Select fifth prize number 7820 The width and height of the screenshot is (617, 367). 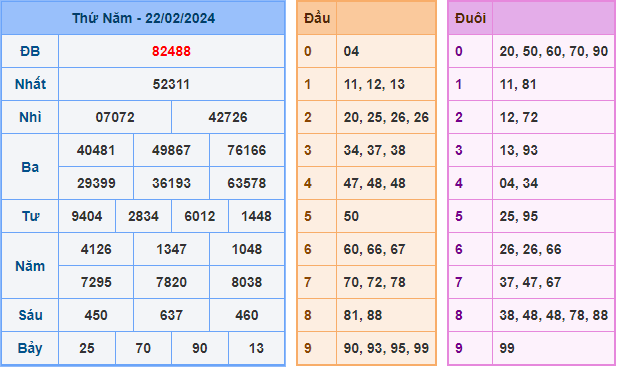(x=171, y=282)
